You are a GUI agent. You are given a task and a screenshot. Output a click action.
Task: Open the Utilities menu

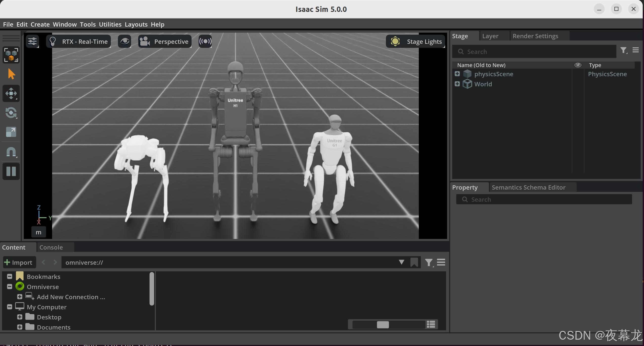click(110, 24)
